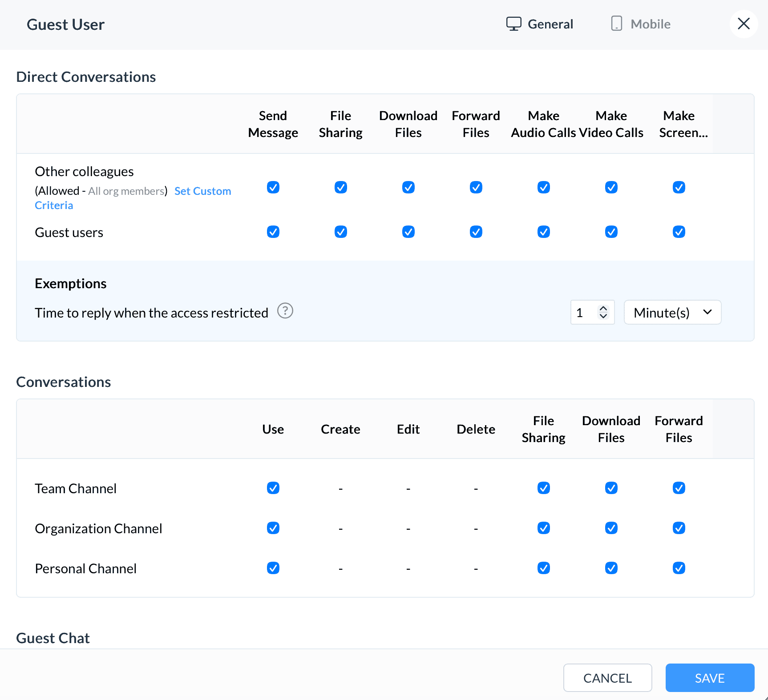
Task: Click the Create column header
Action: [x=341, y=429]
